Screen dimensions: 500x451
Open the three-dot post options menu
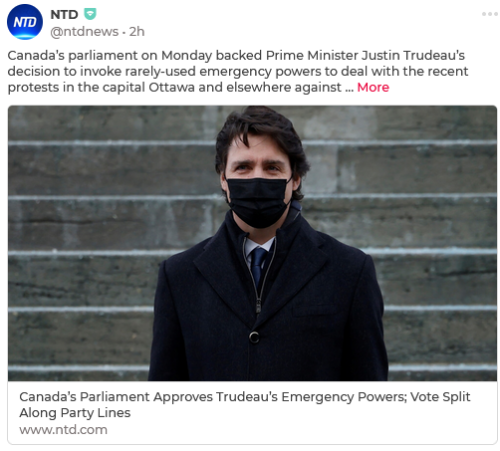coord(489,14)
